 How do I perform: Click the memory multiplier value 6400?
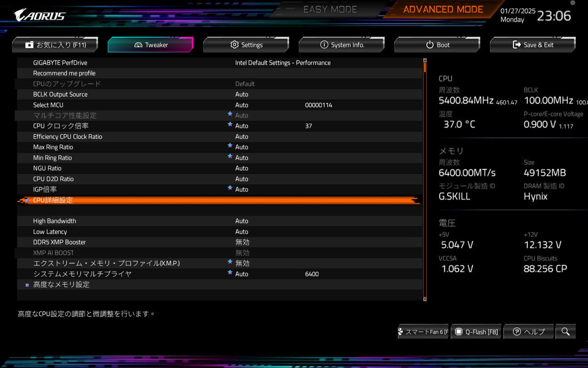click(x=312, y=274)
